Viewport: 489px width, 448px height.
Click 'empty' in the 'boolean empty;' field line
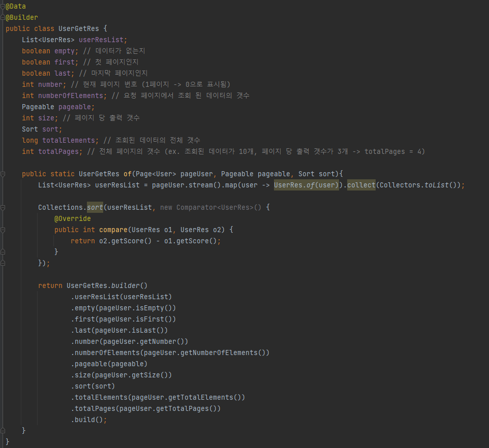coord(65,51)
